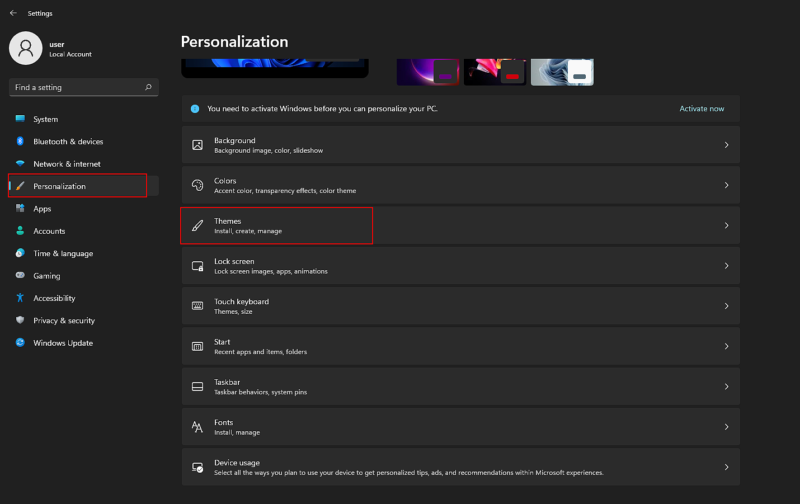Viewport: 800px width, 504px height.
Task: Open Accessibility label in sidebar
Action: tap(54, 298)
